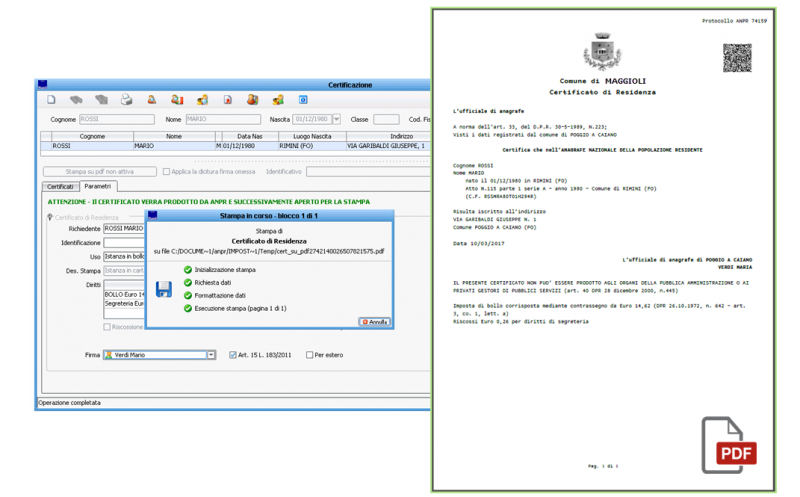Click the Identificativo input field

(368, 171)
